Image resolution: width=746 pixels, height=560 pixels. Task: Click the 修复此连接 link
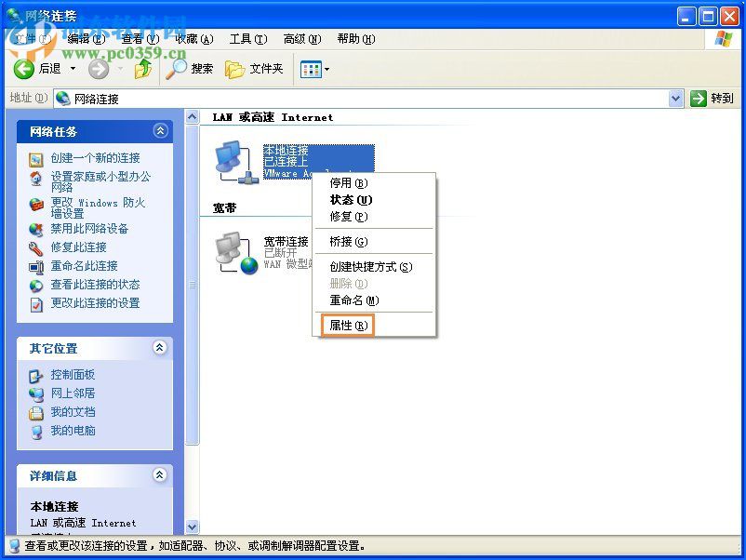78,247
